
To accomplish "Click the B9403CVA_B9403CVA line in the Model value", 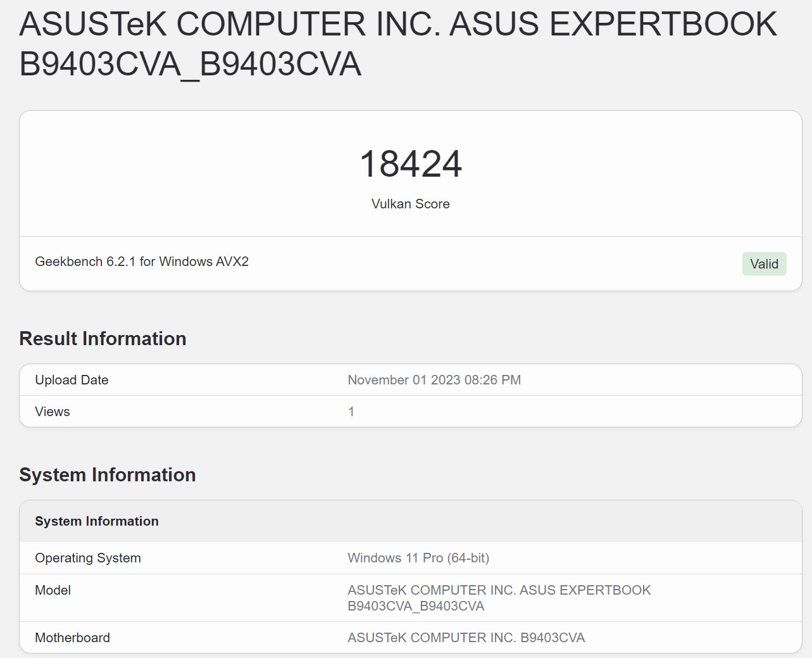I will [416, 606].
